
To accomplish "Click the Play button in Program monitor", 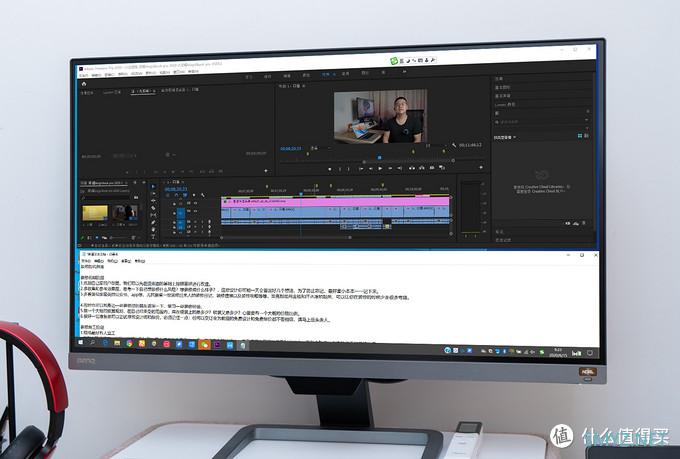I will click(380, 168).
